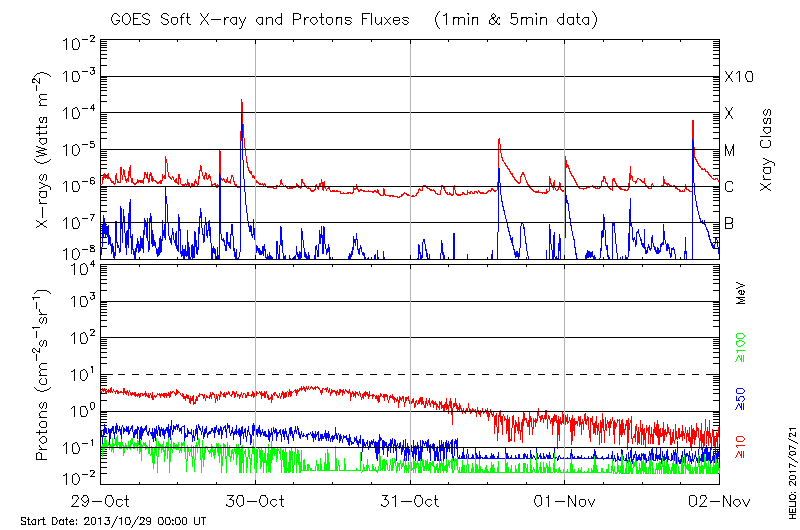Click the tallest red X-ray peak near 30-Oct

click(x=241, y=103)
